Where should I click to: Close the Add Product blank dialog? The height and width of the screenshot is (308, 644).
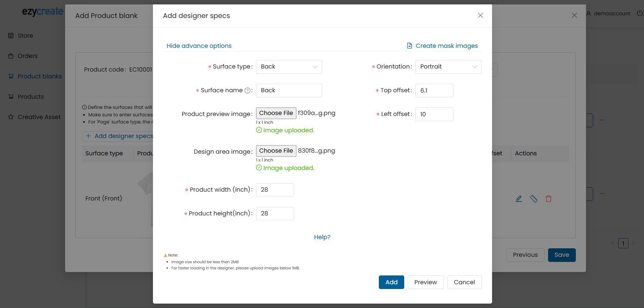point(574,15)
